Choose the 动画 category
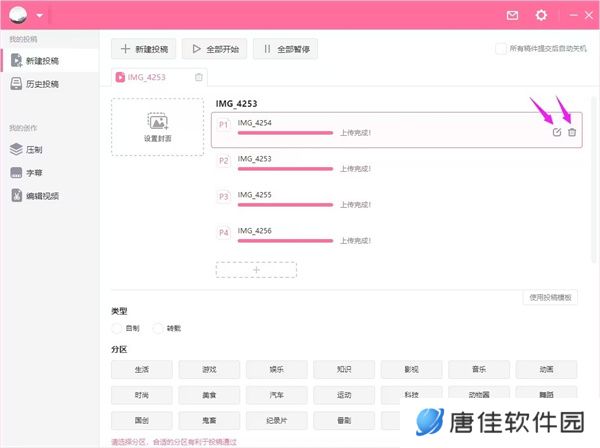 pos(546,369)
